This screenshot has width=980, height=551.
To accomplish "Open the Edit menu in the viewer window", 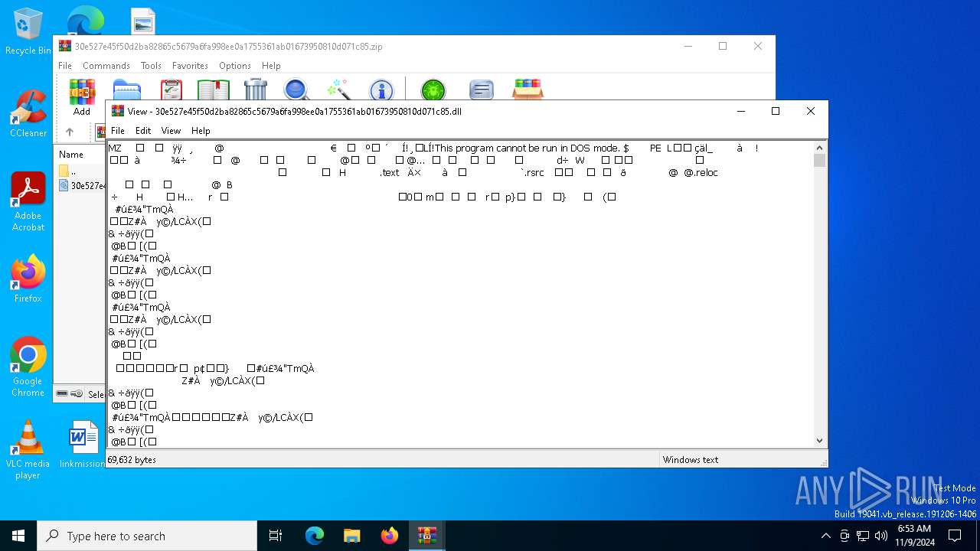I will coord(143,131).
